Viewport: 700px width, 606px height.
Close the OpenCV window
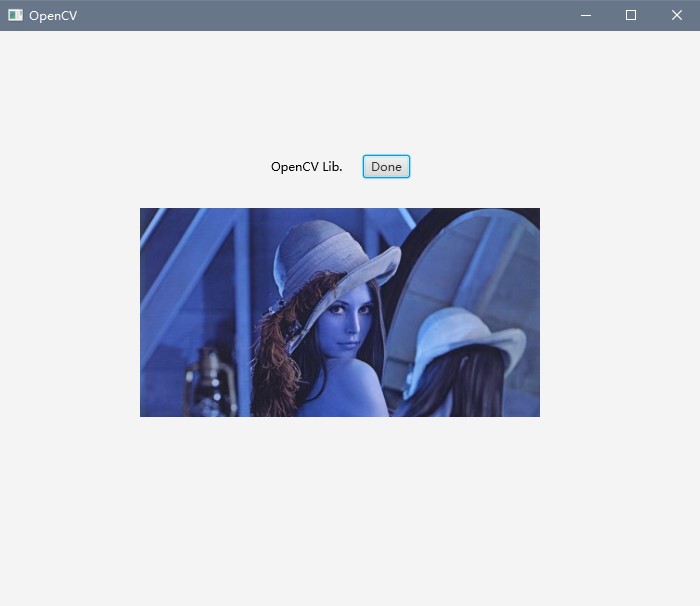tap(677, 15)
